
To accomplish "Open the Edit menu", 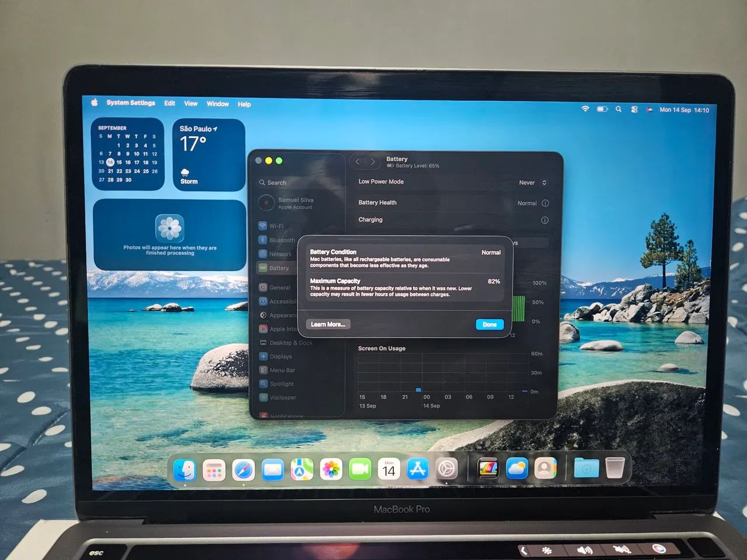I will pos(170,103).
